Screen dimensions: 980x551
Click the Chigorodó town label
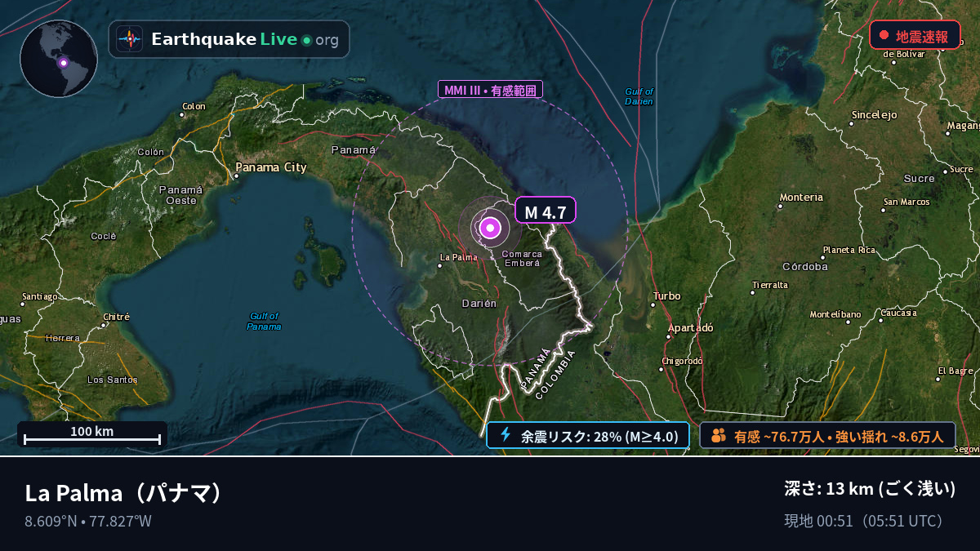(x=682, y=360)
